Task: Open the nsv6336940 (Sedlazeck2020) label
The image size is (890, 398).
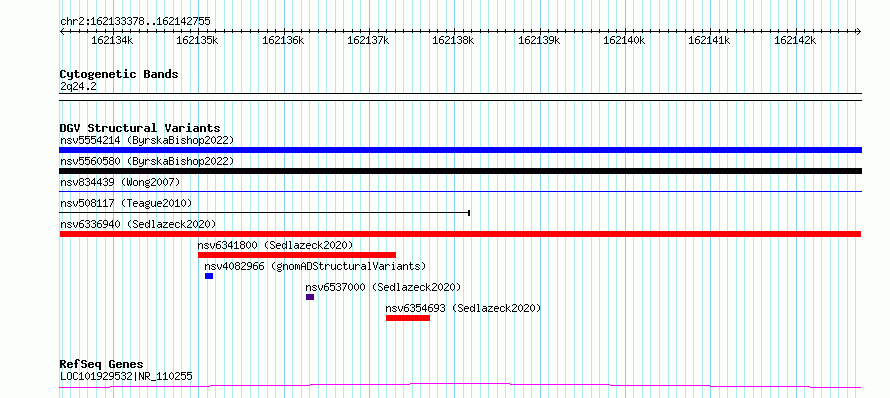Action: pos(138,224)
